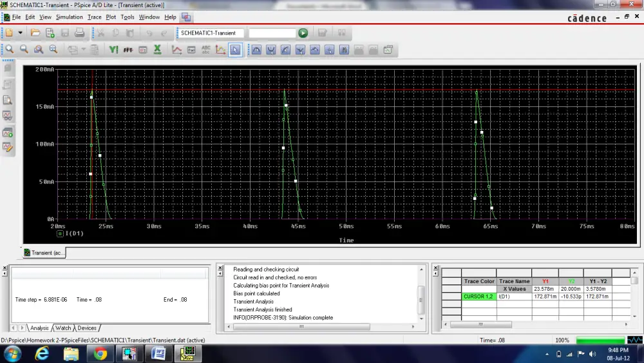The width and height of the screenshot is (644, 363).
Task: Click the Cursor Point icon
Action: coord(329,50)
